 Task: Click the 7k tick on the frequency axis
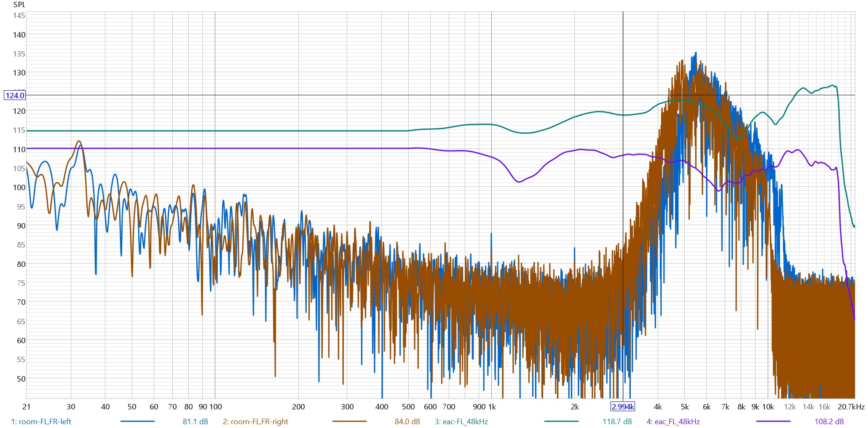725,406
